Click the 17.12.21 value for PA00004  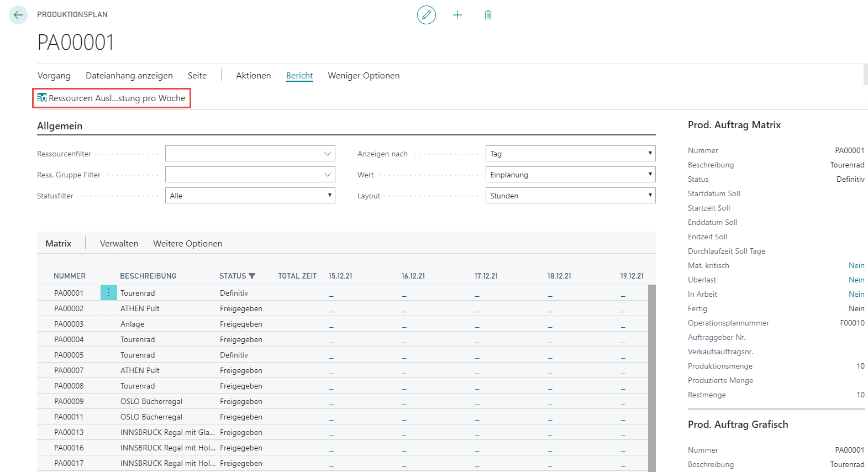(x=477, y=341)
